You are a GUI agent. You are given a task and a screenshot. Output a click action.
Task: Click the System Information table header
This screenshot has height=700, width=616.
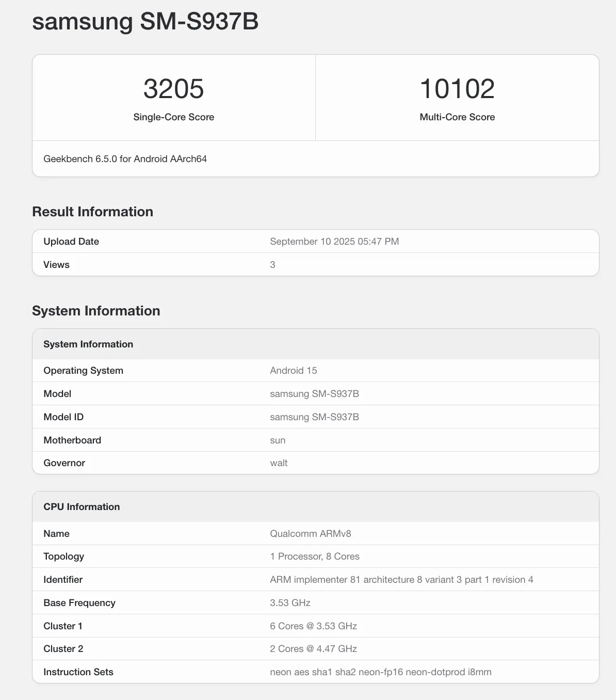pos(88,344)
